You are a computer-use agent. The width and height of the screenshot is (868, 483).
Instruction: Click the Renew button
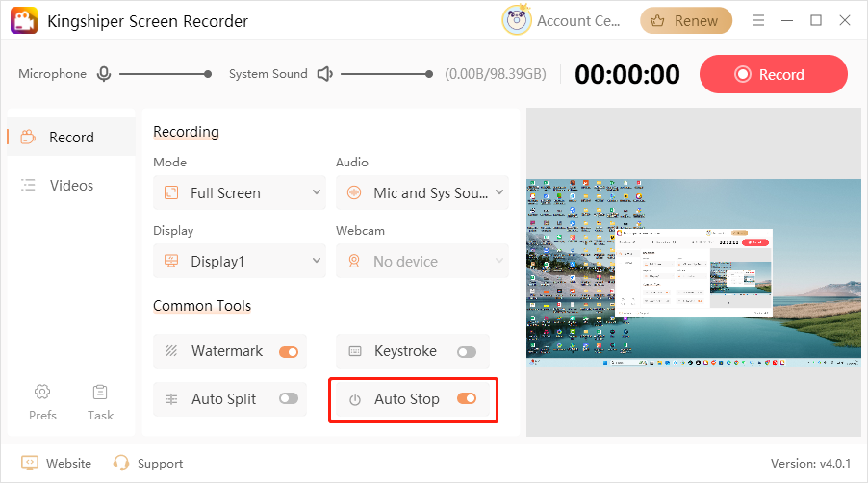pyautogui.click(x=686, y=20)
